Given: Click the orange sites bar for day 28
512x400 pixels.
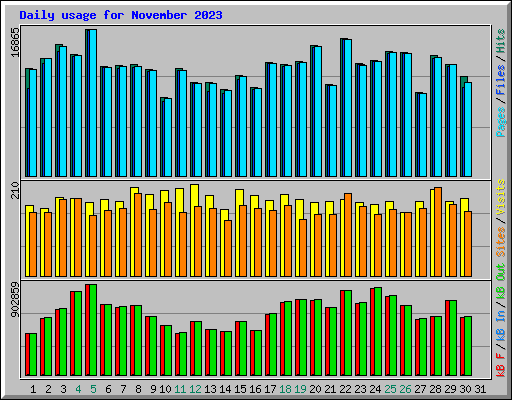Looking at the screenshot, I should coord(438,232).
